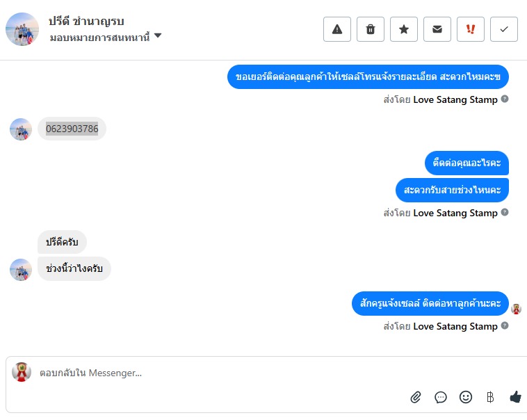Click help icon beside last sender label
This screenshot has height=420, width=527.
tap(505, 325)
